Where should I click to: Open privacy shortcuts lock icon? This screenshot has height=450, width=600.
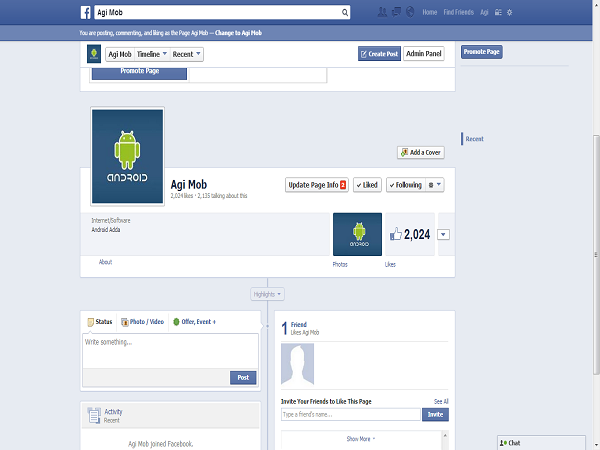click(498, 12)
